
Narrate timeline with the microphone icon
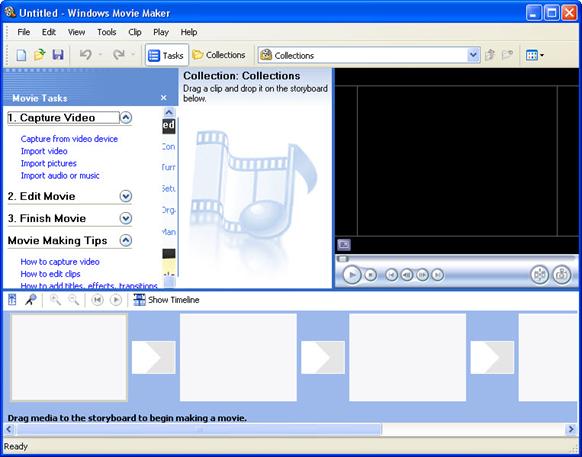[30, 300]
